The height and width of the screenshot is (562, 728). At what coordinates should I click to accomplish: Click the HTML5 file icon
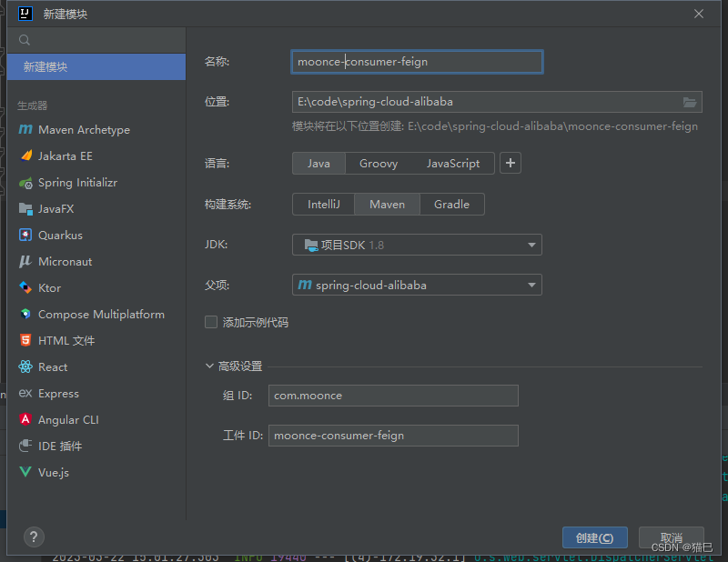(25, 340)
